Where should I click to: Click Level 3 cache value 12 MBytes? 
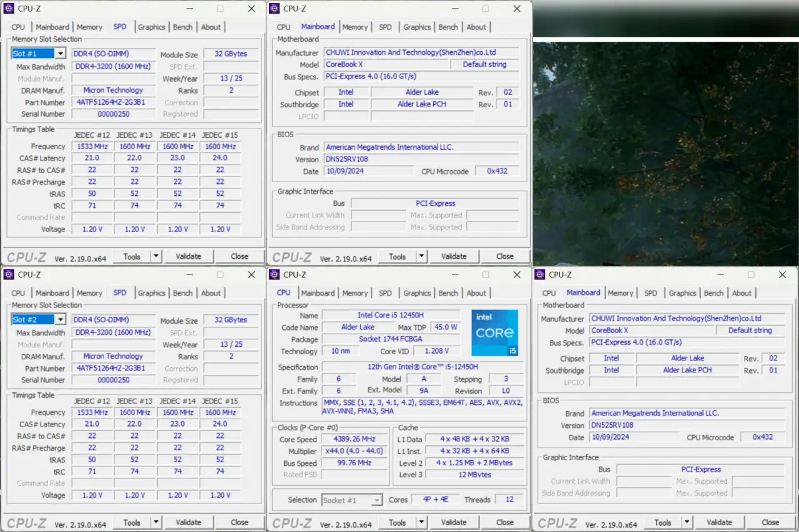[x=474, y=475]
